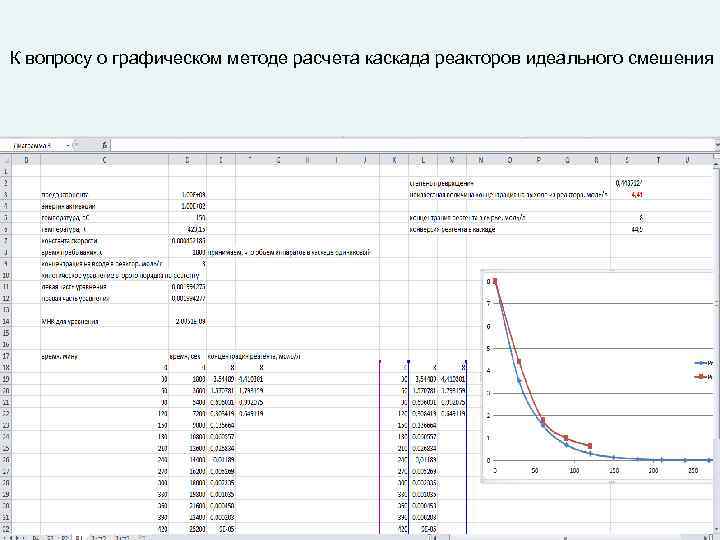Screen dimensions: 720x540
Task: Click the chart x-axis label 150
Action: pos(613,471)
